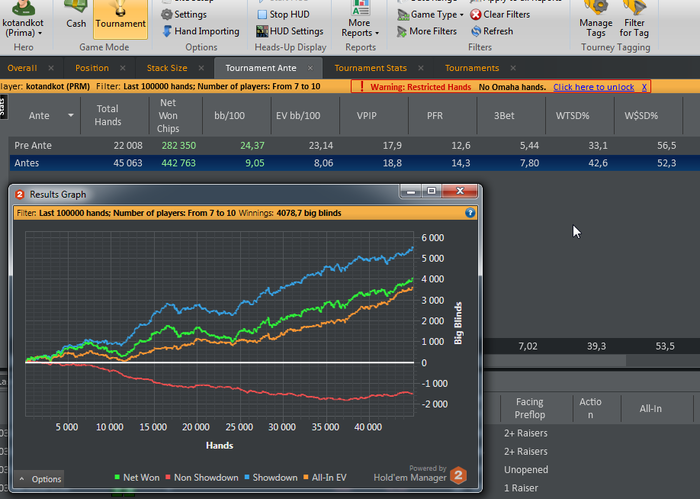Click Pre Ante net won 282 350
Image resolution: width=700 pixels, height=499 pixels.
(x=179, y=146)
